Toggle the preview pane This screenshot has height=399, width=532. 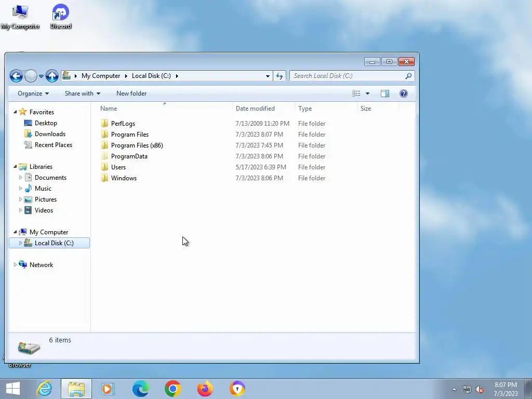pyautogui.click(x=385, y=94)
